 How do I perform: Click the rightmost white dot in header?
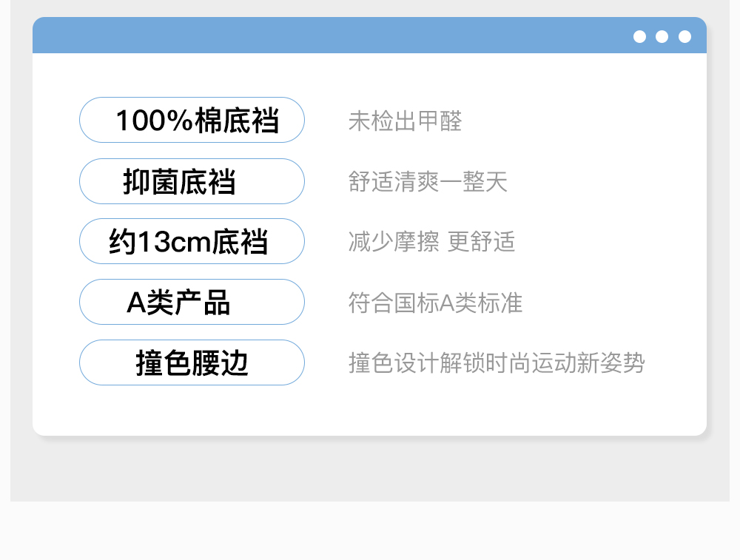[684, 36]
